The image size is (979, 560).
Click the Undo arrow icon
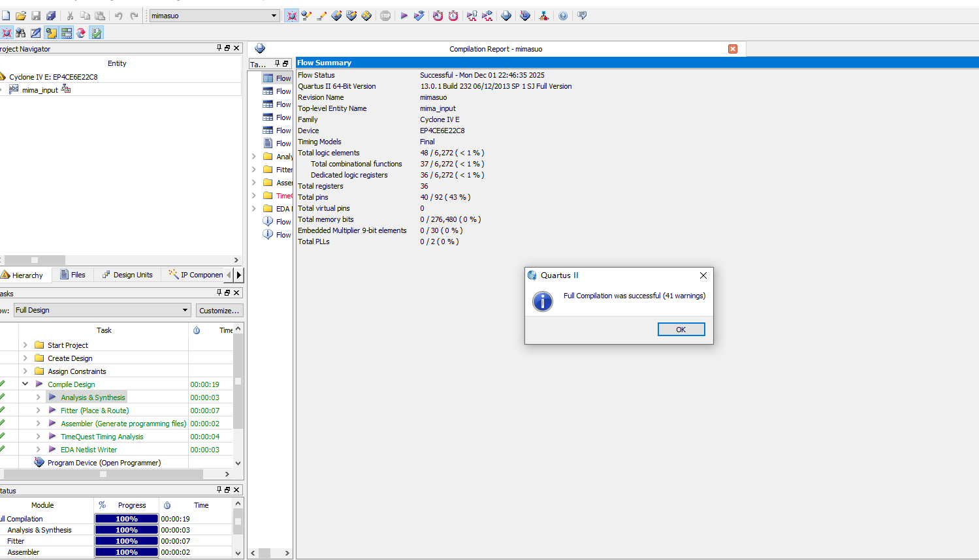[x=119, y=16]
